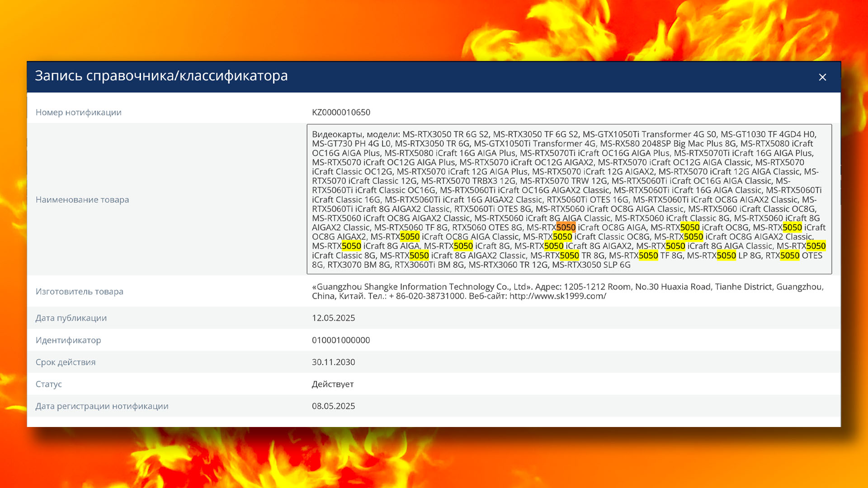The image size is (868, 488).
Task: Select expiry date 30.11.2030
Action: tap(333, 362)
